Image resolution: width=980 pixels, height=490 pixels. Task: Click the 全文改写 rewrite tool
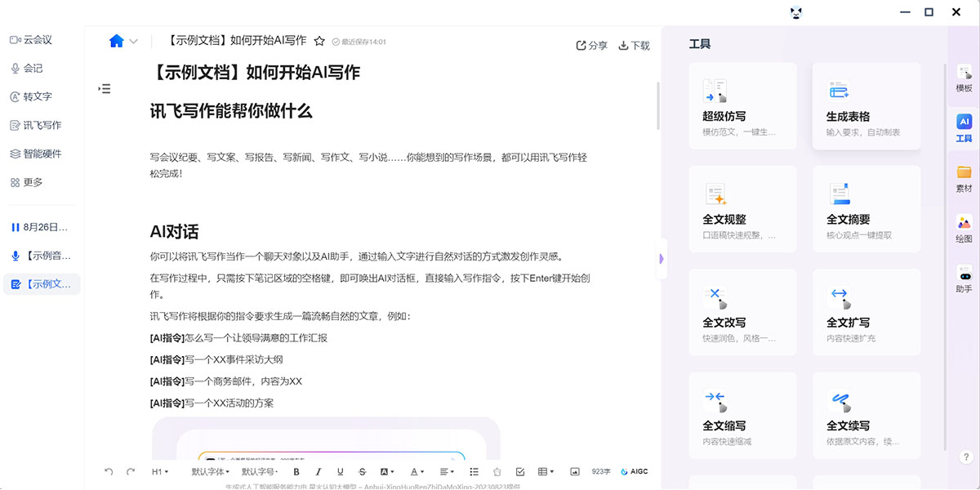tap(742, 312)
